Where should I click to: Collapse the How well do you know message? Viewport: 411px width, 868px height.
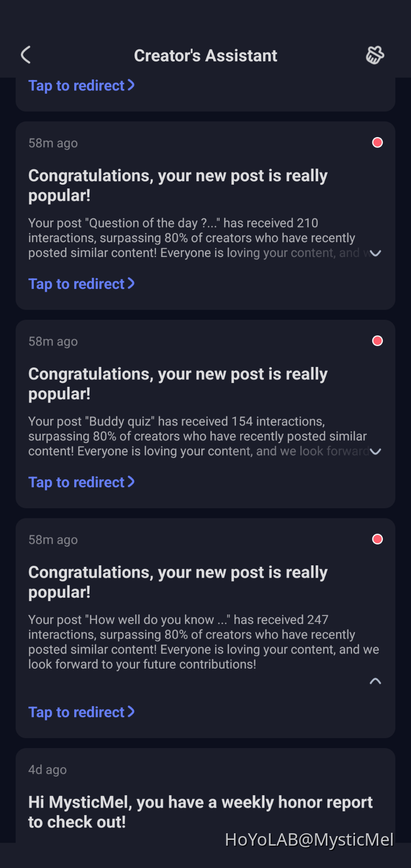pyautogui.click(x=375, y=681)
